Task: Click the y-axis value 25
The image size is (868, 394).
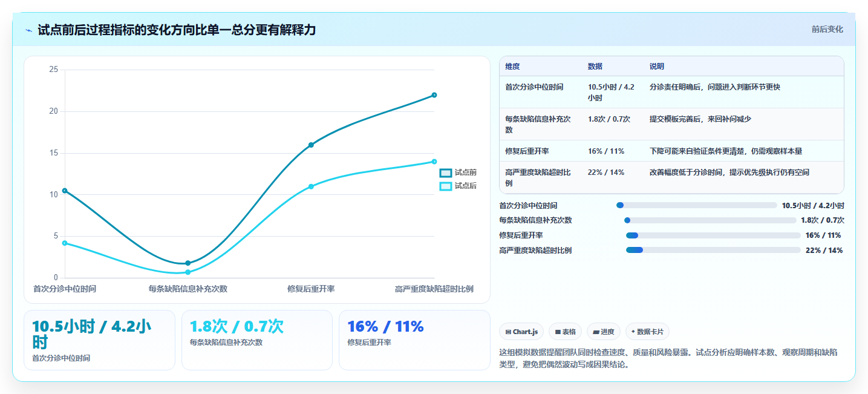Action: (54, 70)
